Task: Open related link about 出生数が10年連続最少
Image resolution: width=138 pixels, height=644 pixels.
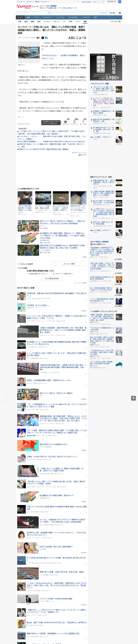Action: tap(63, 57)
